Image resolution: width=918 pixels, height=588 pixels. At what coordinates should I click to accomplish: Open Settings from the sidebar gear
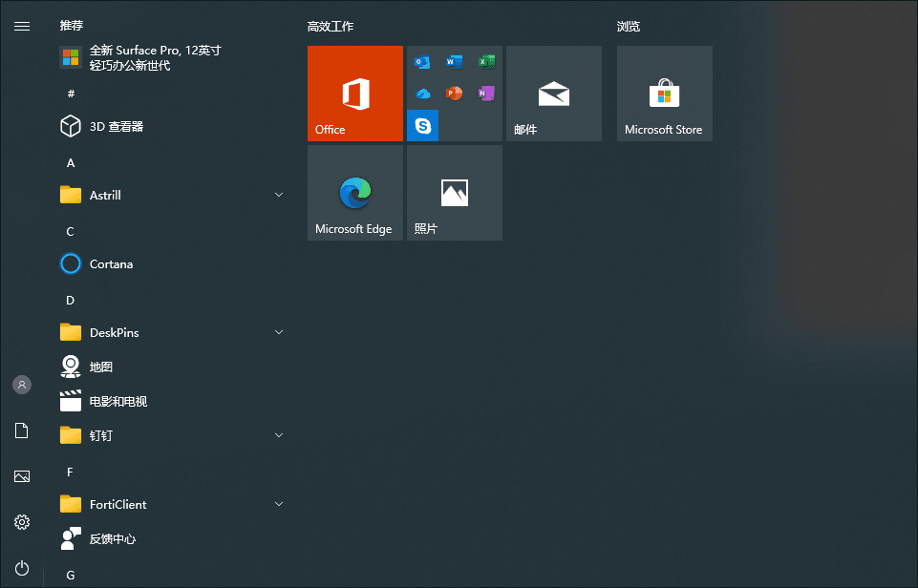click(21, 522)
